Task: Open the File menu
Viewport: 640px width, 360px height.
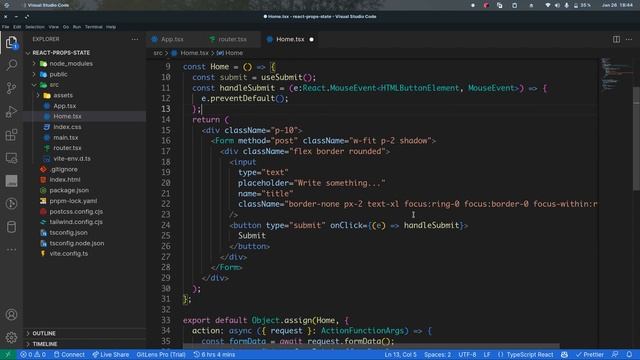Action: click(x=5, y=27)
